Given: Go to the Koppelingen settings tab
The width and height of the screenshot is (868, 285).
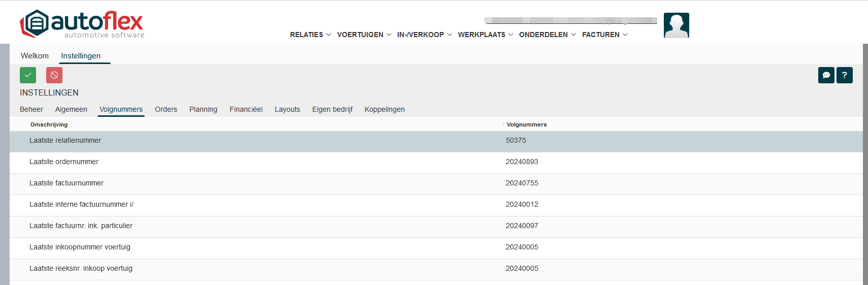Looking at the screenshot, I should click(384, 109).
